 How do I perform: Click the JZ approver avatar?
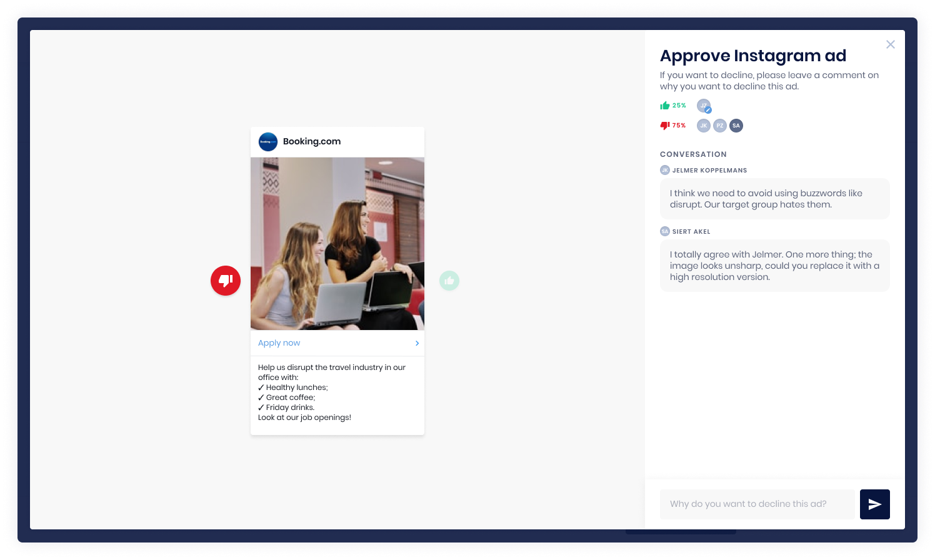pos(704,106)
